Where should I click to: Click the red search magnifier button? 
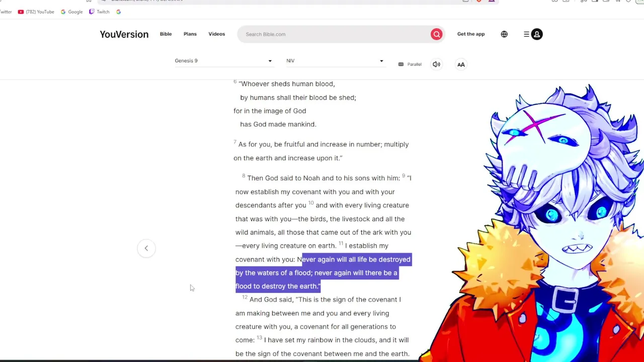[x=436, y=34]
